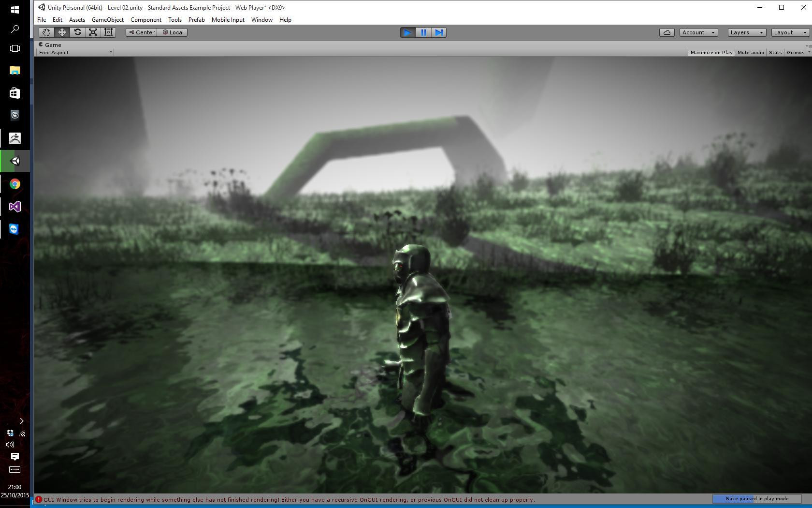
Task: Open the Help menu
Action: [285, 20]
